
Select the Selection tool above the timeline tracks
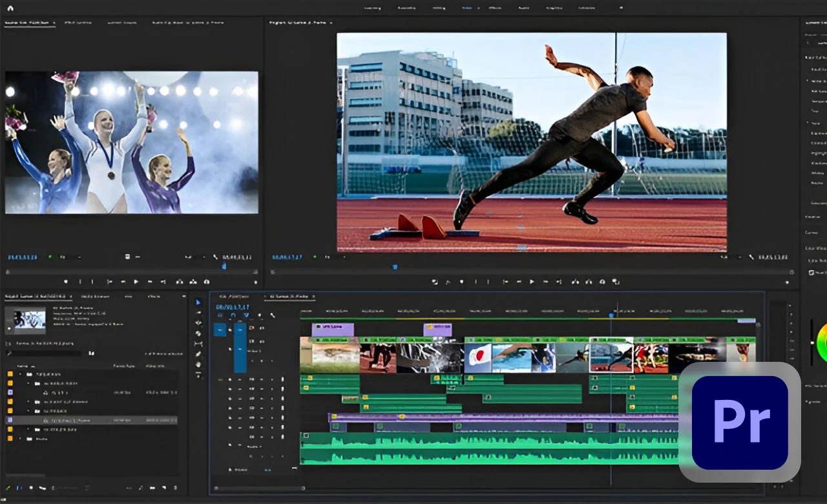point(198,302)
